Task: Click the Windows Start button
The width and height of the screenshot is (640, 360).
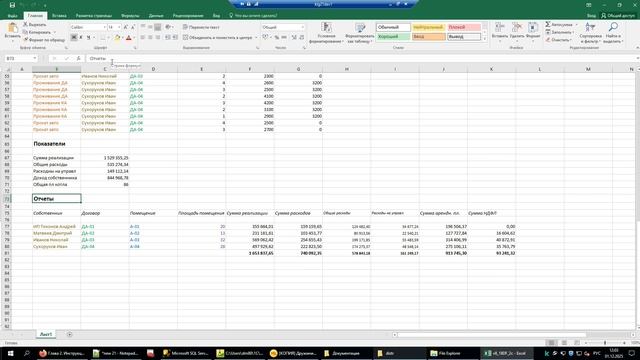Action: coord(10,353)
